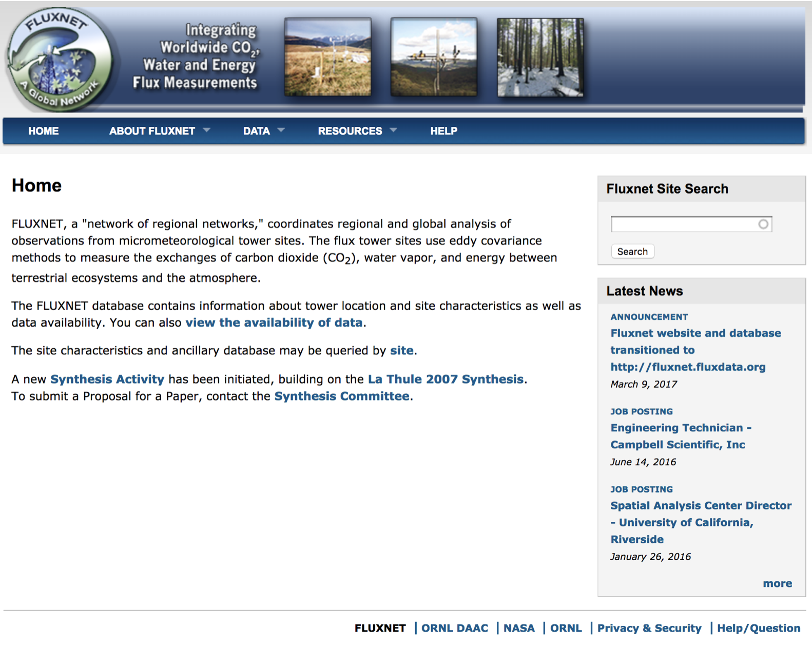Follow the 'site' query link
Viewport: 812px width, 646px height.
point(402,350)
